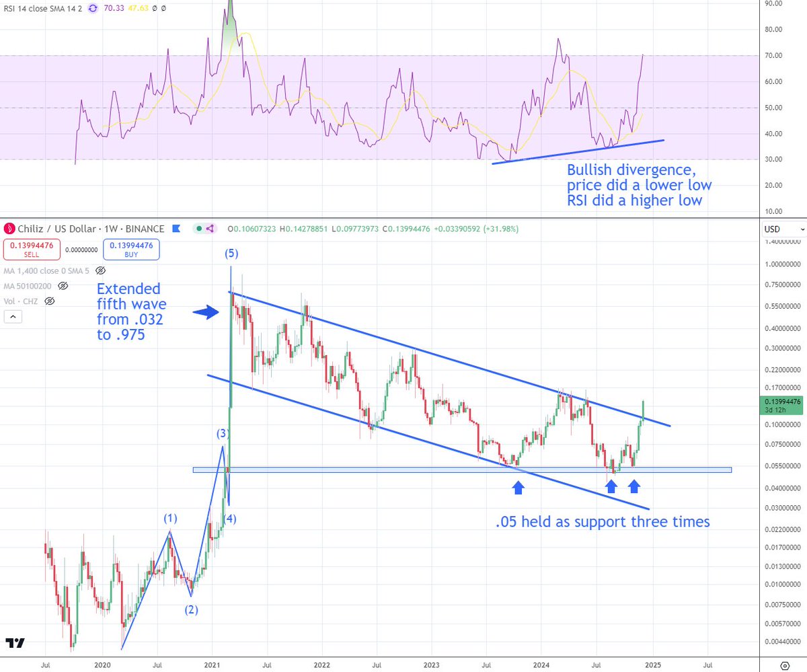807x672 pixels.
Task: Open the RSI 14 close SMA 14 2 legend
Action: [42, 8]
